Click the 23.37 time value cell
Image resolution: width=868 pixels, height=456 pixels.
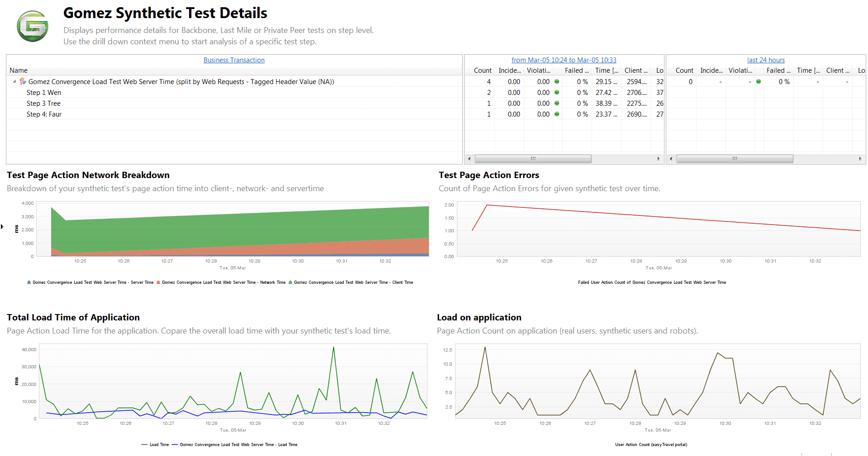point(606,114)
